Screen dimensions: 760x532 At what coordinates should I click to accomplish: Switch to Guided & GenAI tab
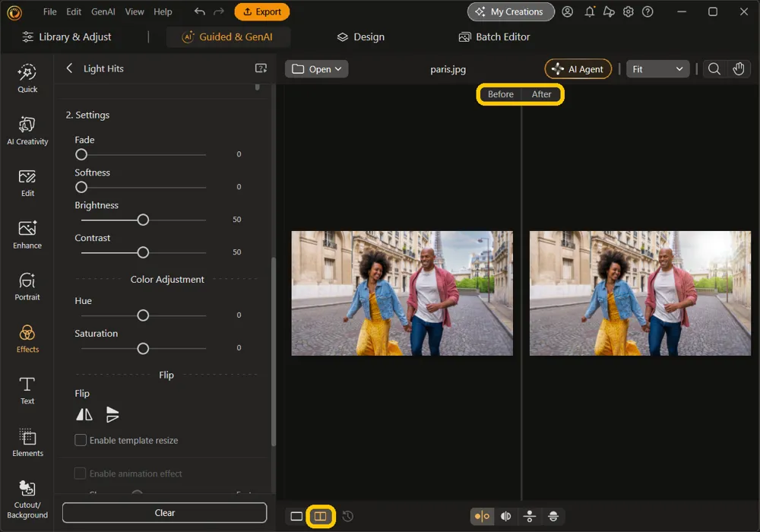228,36
